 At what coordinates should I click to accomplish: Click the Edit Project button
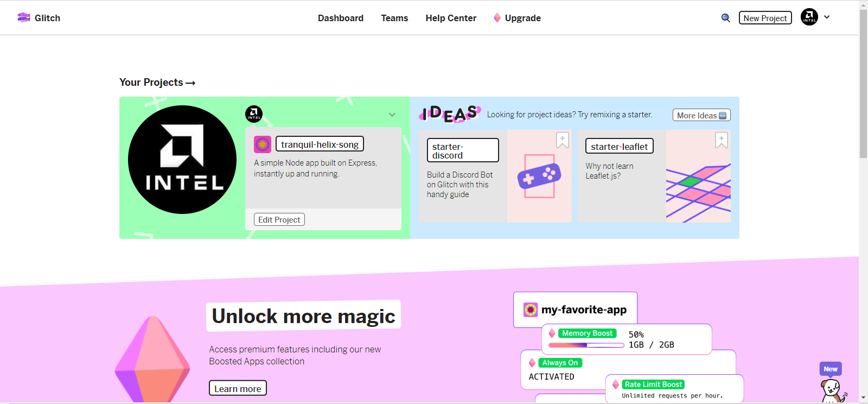click(x=279, y=219)
